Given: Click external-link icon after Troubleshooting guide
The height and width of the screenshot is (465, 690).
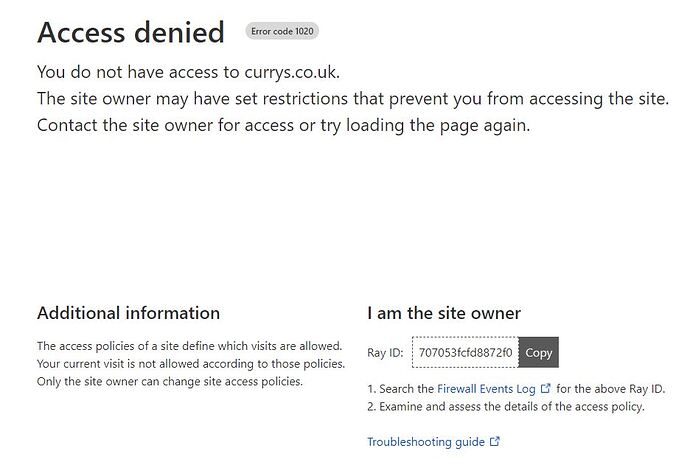Looking at the screenshot, I should tap(495, 441).
